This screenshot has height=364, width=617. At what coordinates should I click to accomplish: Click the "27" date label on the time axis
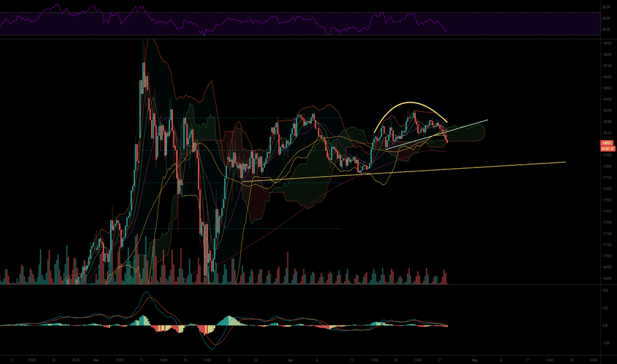pos(440,360)
